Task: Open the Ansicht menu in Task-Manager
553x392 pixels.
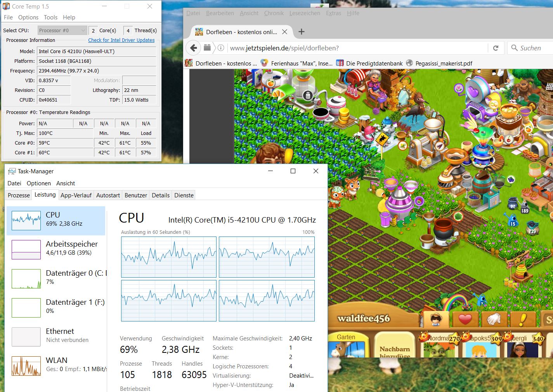Action: tap(66, 183)
